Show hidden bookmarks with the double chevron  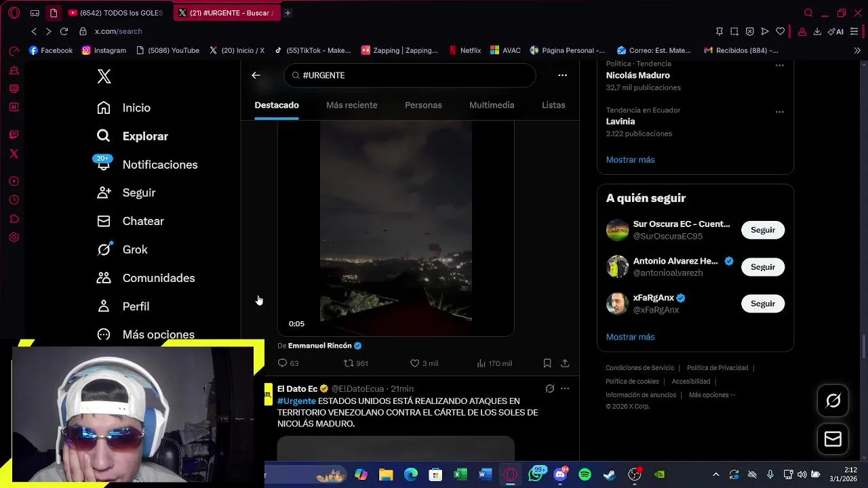[857, 50]
